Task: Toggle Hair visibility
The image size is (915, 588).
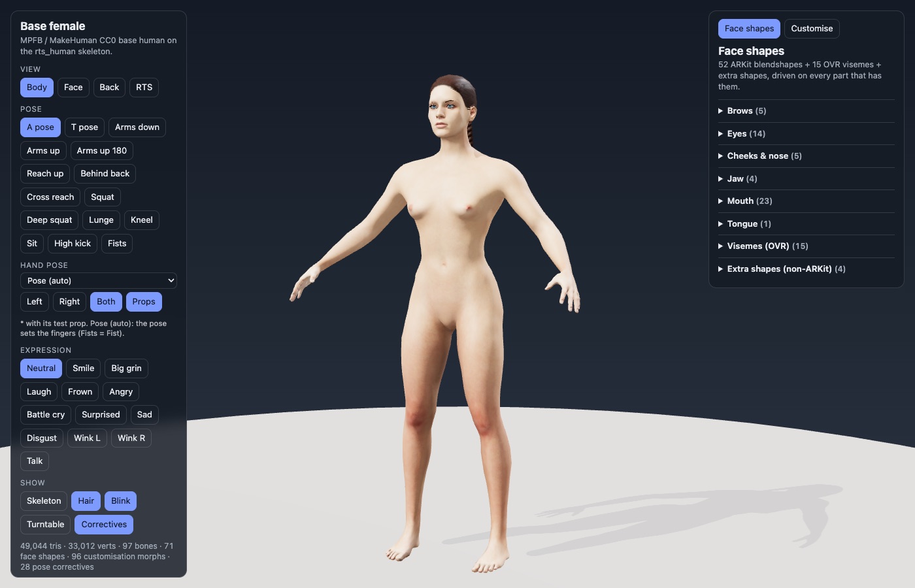Action: tap(86, 501)
